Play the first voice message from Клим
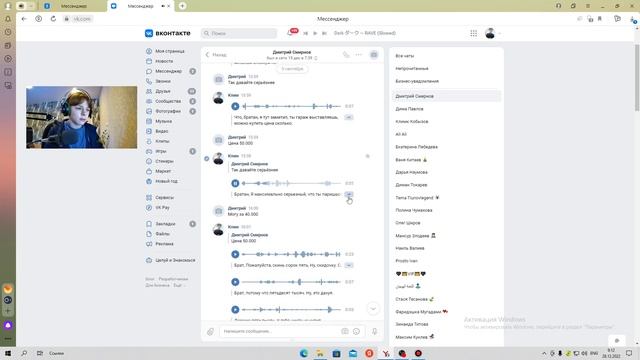Image resolution: width=640 pixels, height=360 pixels. 235,106
